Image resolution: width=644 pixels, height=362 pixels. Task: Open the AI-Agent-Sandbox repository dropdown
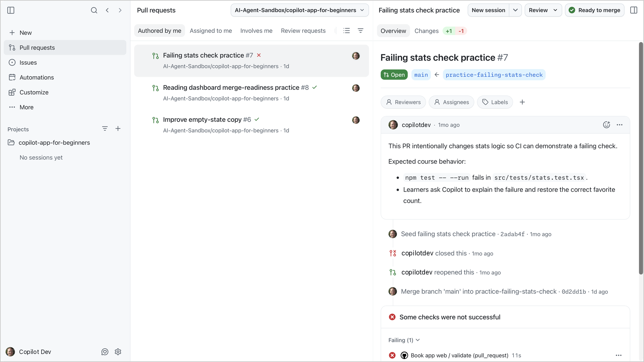(300, 10)
